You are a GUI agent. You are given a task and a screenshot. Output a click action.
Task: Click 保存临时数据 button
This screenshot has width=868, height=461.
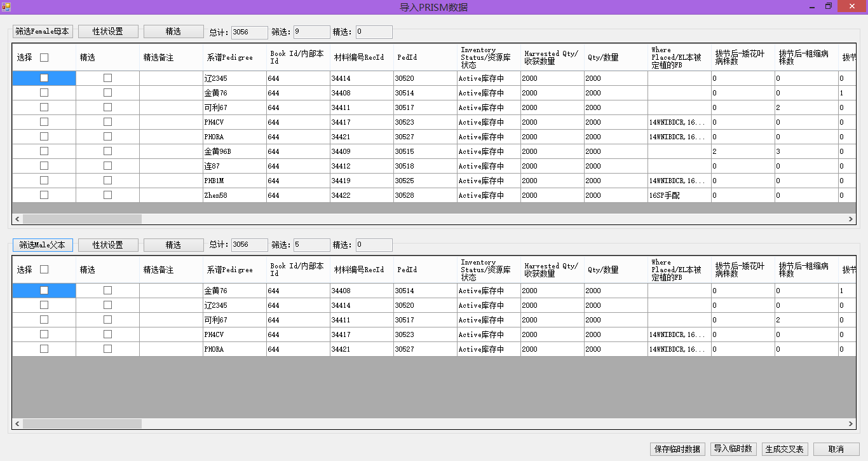point(677,449)
